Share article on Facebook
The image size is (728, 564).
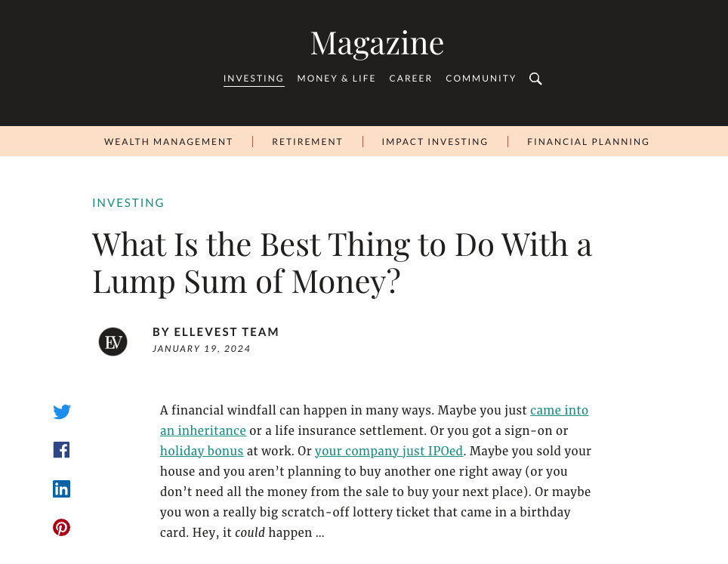(62, 450)
